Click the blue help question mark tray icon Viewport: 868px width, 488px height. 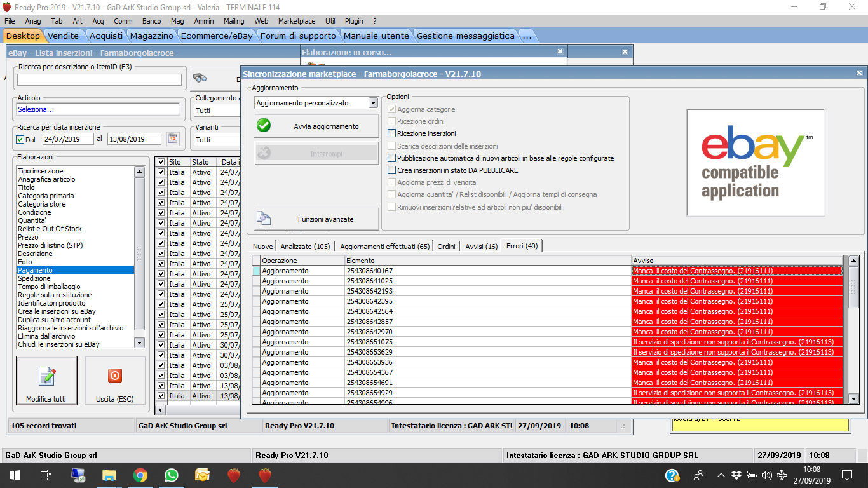click(x=672, y=475)
